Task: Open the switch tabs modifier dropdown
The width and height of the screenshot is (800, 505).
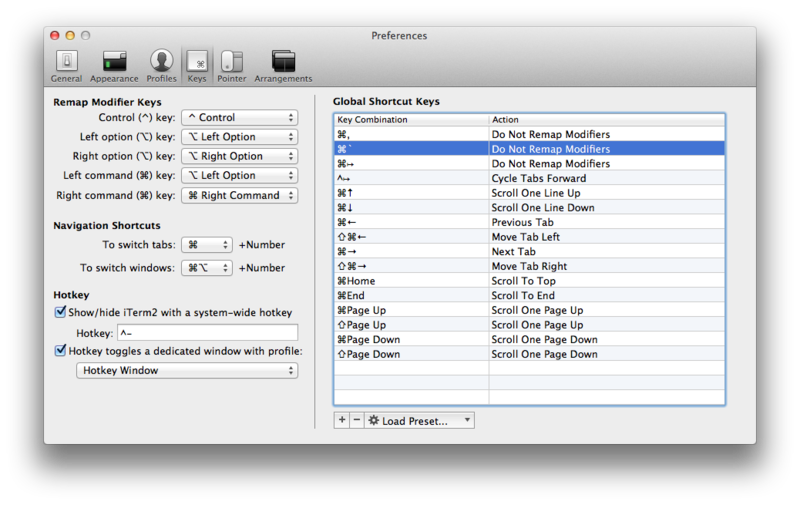Action: [x=207, y=245]
